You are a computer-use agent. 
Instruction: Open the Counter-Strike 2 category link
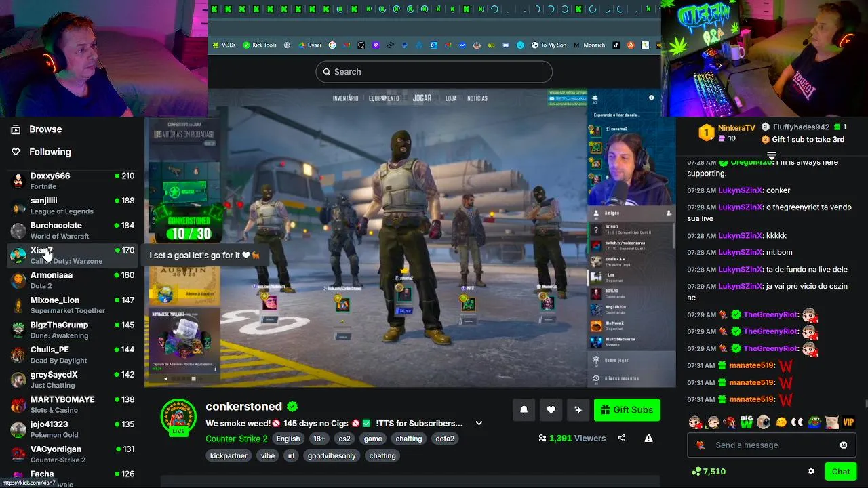(236, 439)
